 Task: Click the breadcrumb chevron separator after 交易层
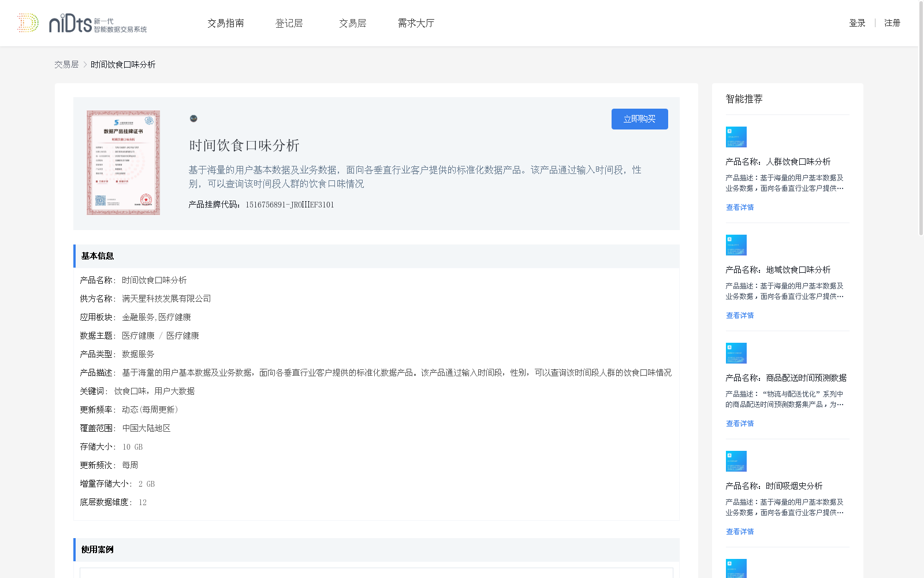(x=85, y=65)
